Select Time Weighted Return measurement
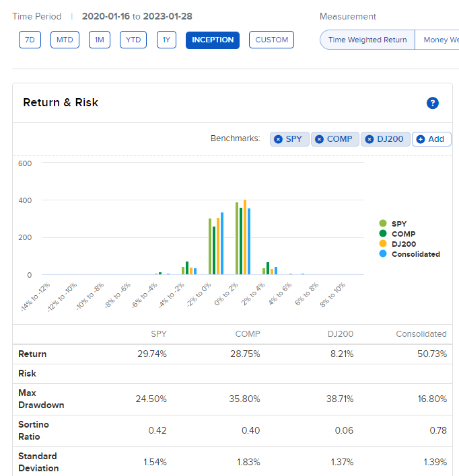 point(367,40)
